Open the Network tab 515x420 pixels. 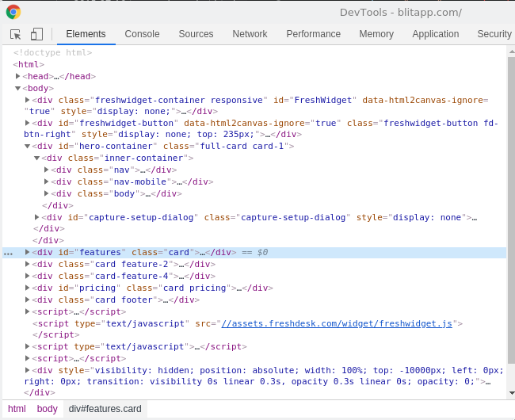point(250,34)
